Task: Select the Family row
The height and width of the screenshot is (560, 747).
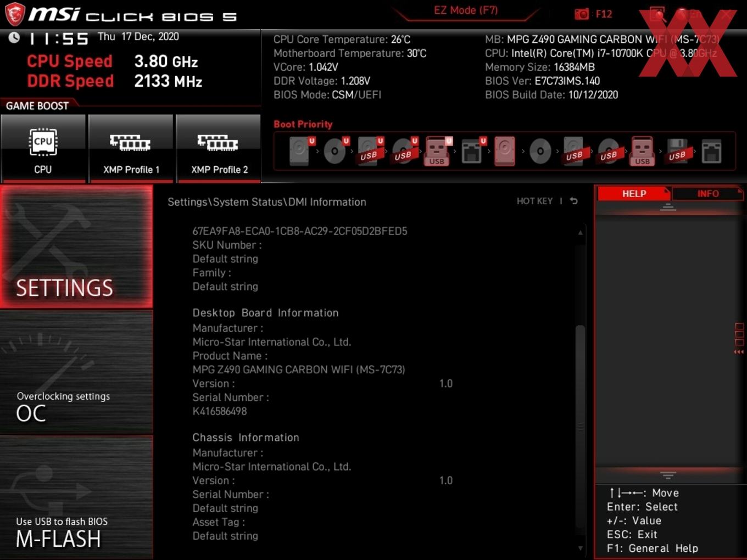Action: [211, 273]
